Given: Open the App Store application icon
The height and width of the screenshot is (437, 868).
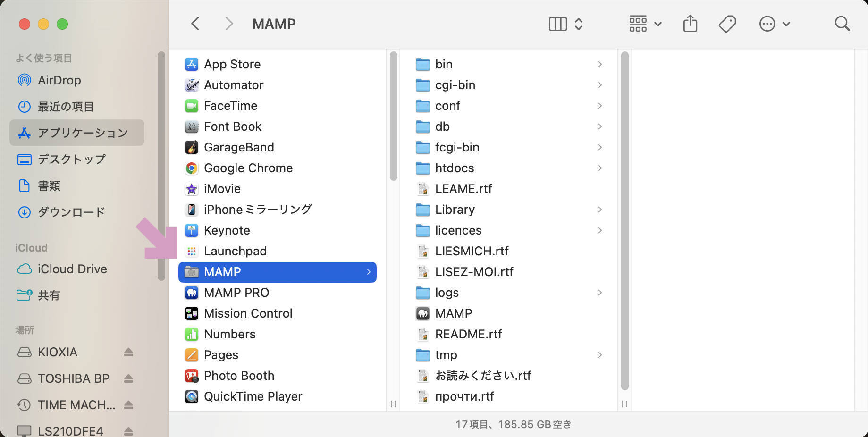Looking at the screenshot, I should click(191, 64).
